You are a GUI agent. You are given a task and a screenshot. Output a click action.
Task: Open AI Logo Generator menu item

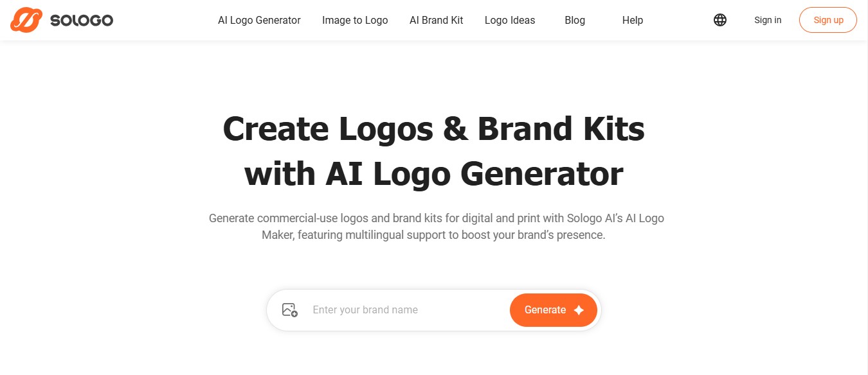coord(259,20)
